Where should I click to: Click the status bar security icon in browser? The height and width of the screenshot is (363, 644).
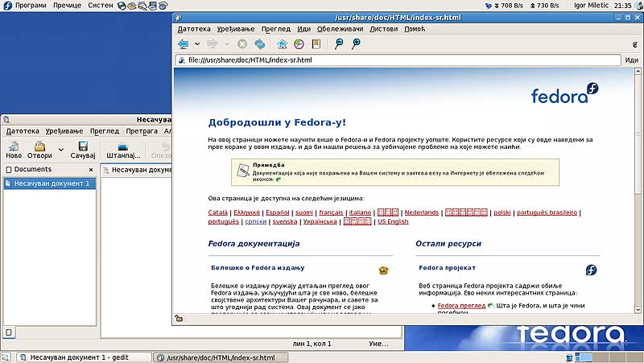[x=179, y=319]
